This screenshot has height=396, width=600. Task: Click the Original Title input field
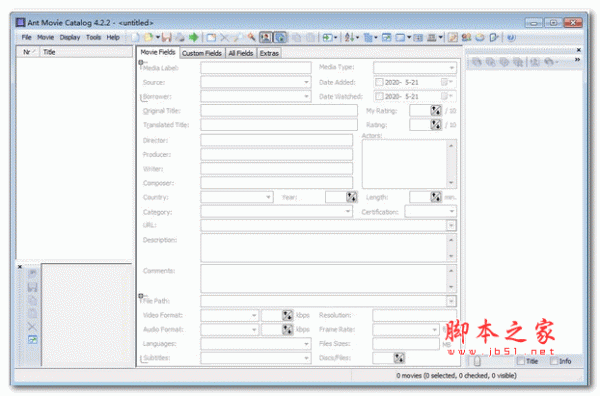pos(279,111)
